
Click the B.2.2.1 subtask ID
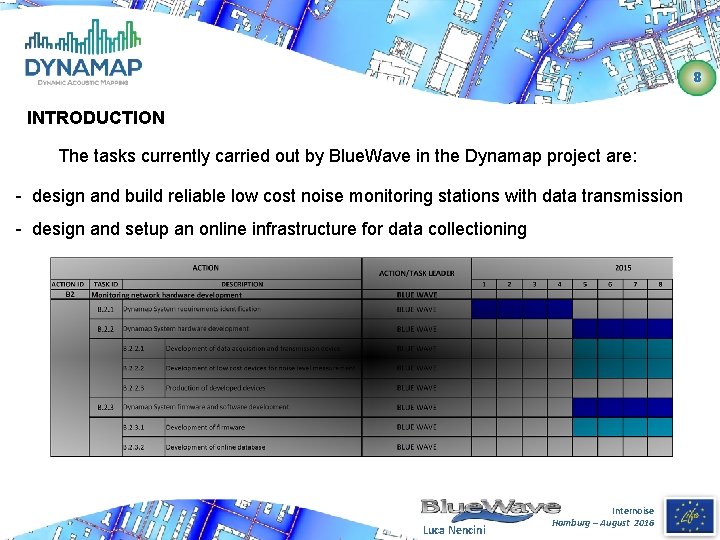tap(134, 349)
